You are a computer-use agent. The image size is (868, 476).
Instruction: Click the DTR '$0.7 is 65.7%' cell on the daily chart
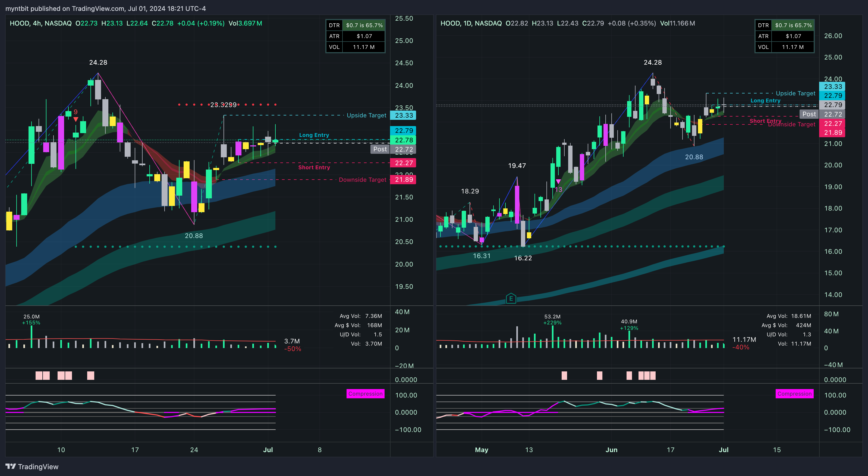(793, 25)
